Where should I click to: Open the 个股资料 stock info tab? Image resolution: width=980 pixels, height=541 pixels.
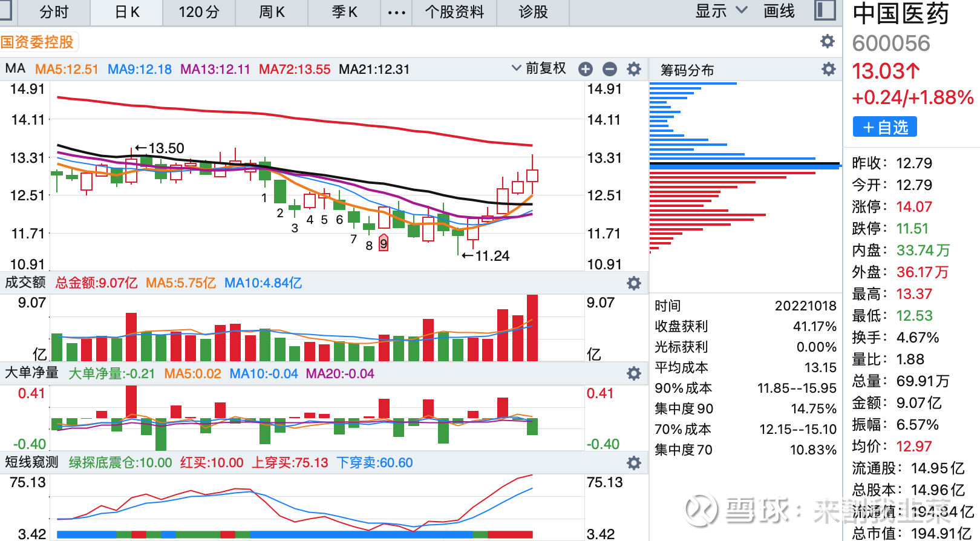point(454,12)
